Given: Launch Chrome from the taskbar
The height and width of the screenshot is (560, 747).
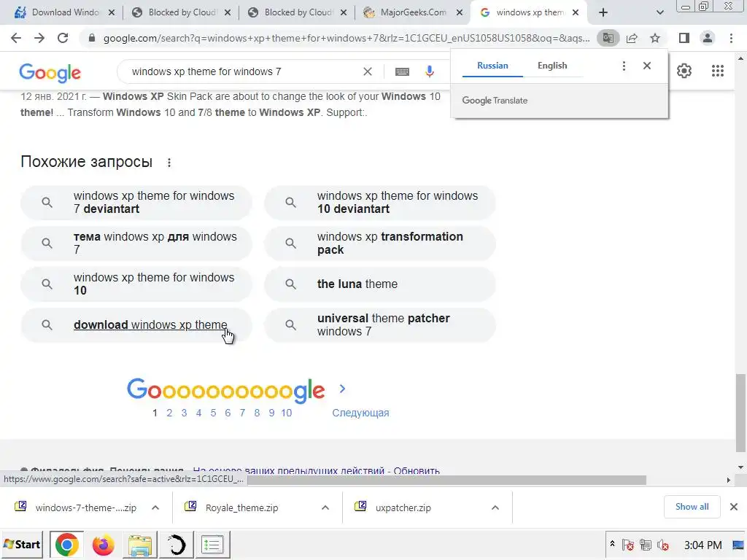Looking at the screenshot, I should click(x=66, y=545).
